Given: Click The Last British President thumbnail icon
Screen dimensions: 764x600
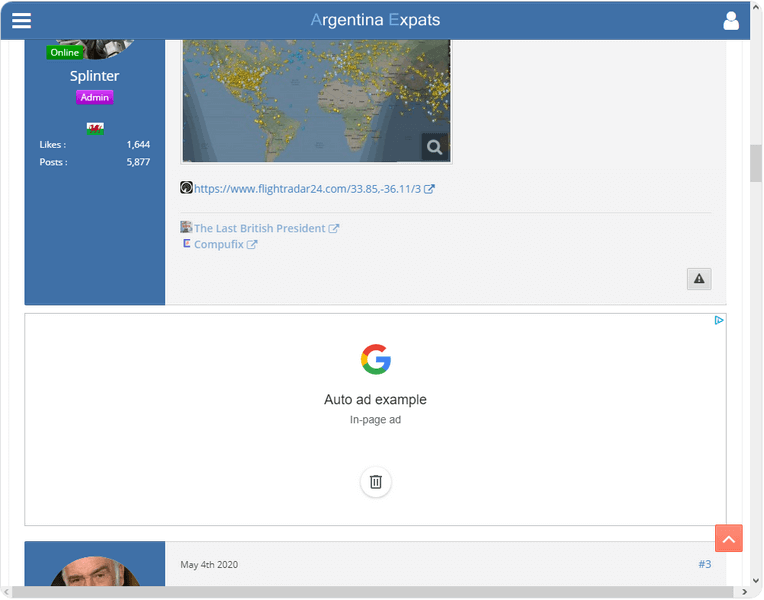Looking at the screenshot, I should pos(186,227).
